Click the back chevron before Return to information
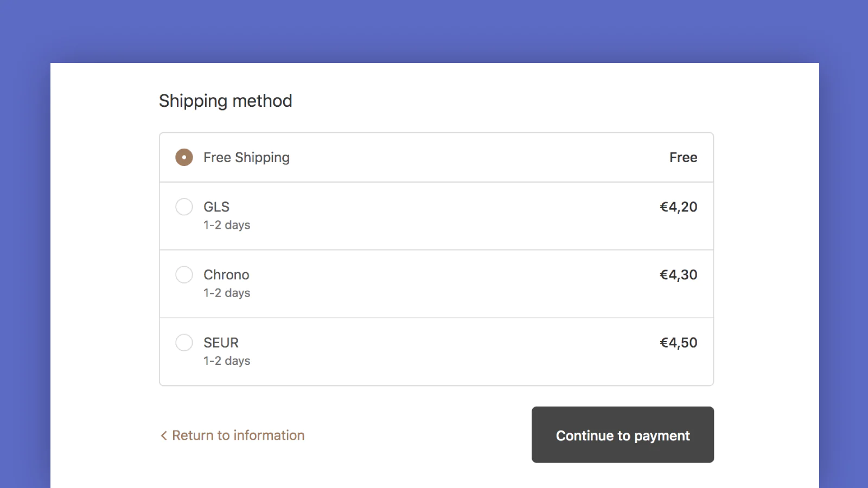 164,435
